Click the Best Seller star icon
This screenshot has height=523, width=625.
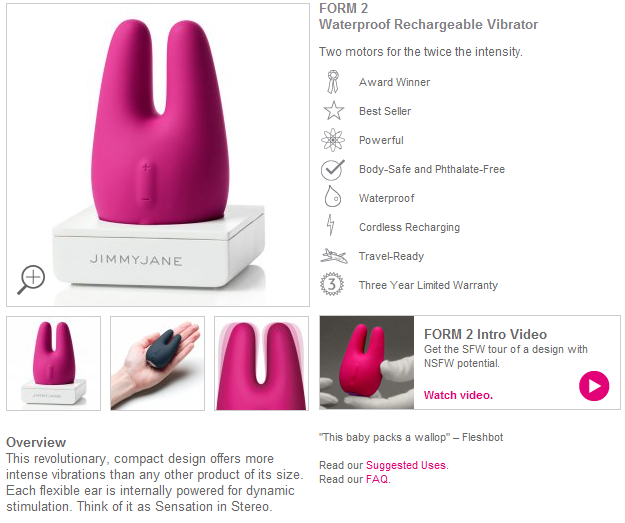(x=334, y=111)
